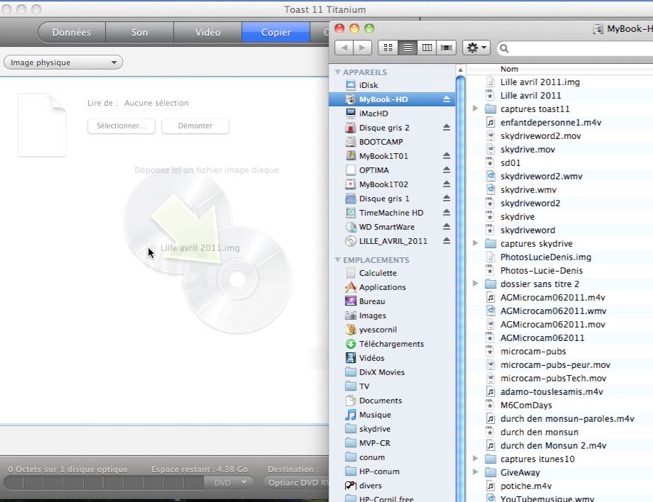The height and width of the screenshot is (502, 653).
Task: Open the Finder action gear menu
Action: click(x=476, y=48)
